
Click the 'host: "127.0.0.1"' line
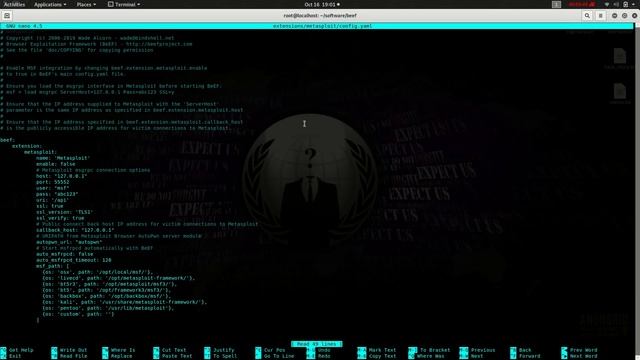click(x=62, y=176)
